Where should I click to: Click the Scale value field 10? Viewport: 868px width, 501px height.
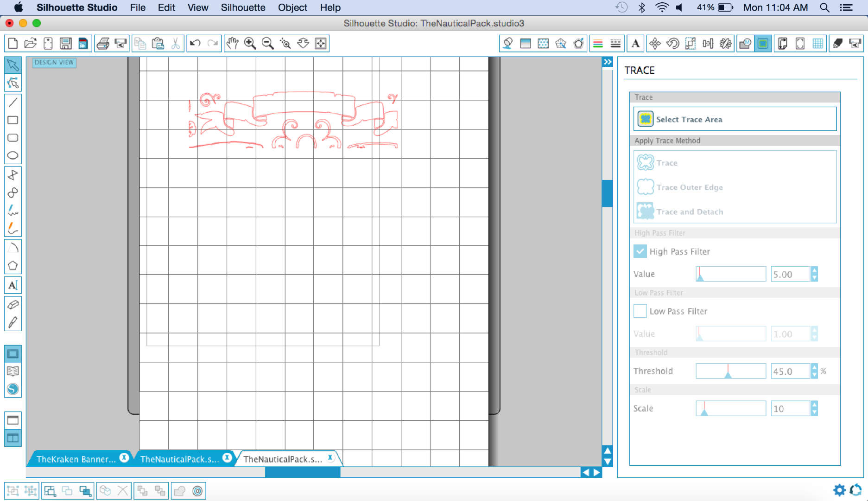[x=791, y=409]
